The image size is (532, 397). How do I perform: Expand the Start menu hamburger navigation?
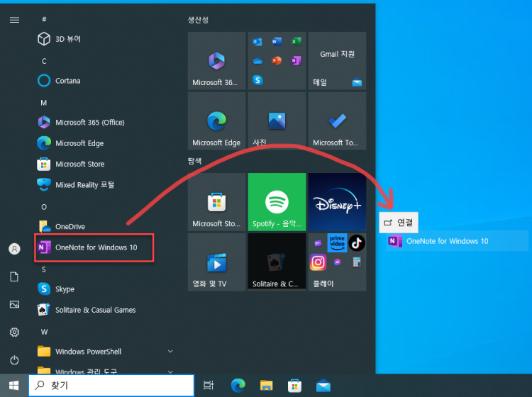(x=14, y=20)
